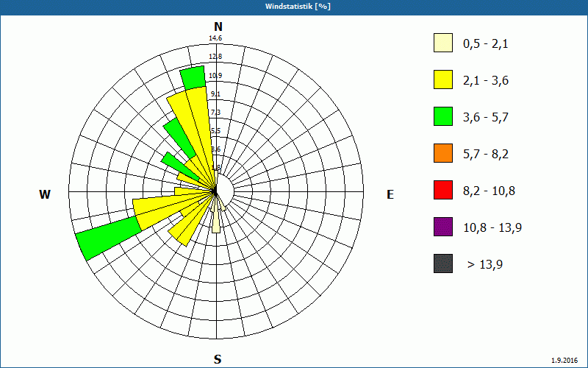The height and width of the screenshot is (368, 588).
Task: Click the dark gray > 13,9 swatch
Action: point(443,263)
